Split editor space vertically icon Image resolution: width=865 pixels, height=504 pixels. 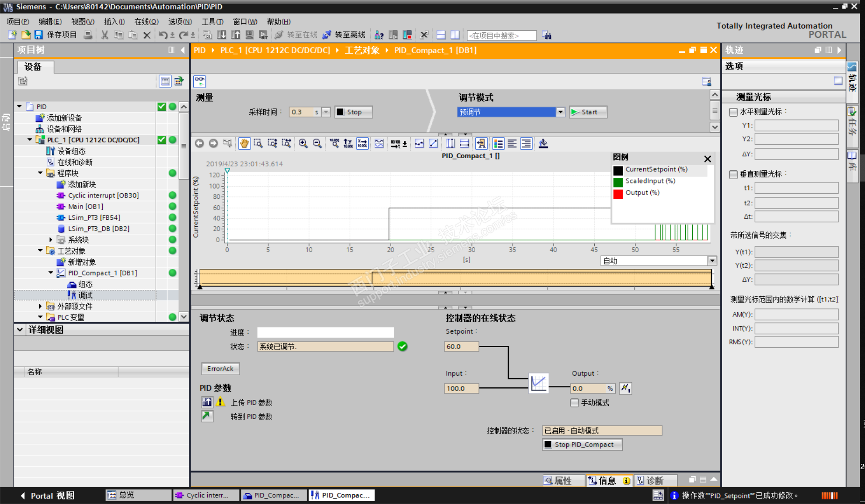point(455,35)
